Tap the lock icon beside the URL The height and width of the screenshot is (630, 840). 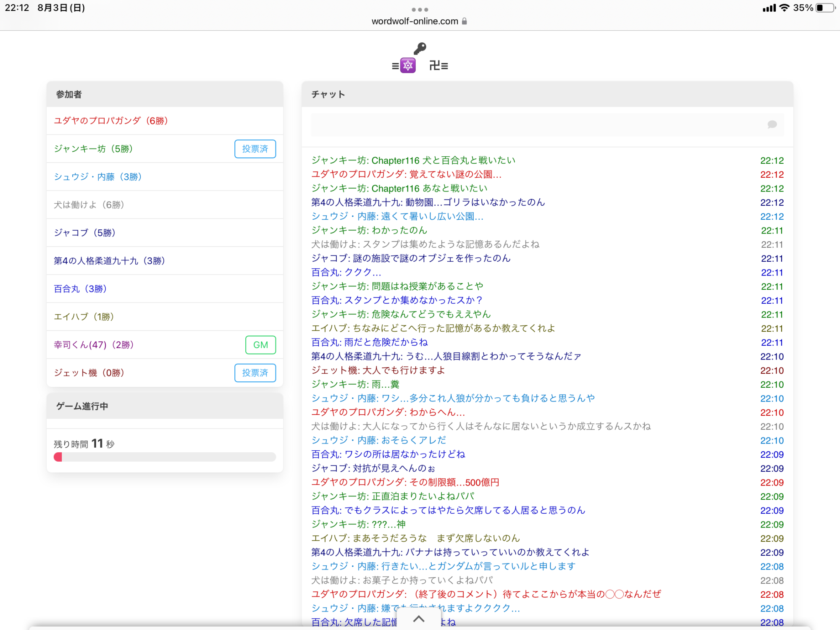465,21
